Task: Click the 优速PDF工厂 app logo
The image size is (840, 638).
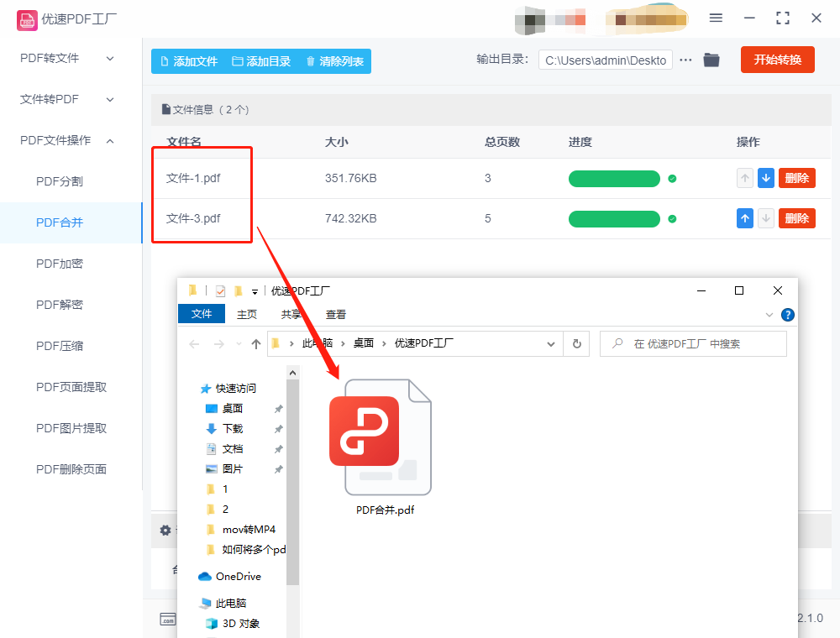Action: (27, 20)
